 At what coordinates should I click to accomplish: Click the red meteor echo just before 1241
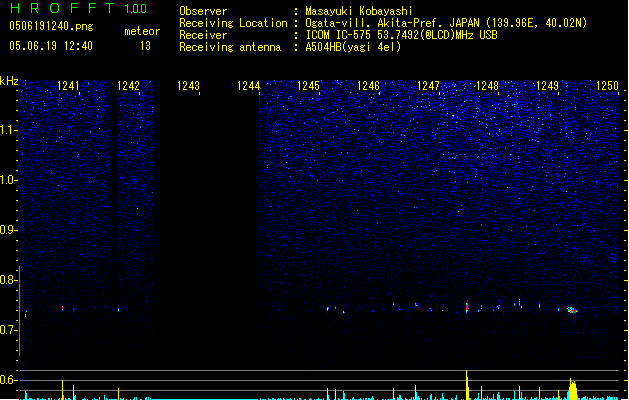pyautogui.click(x=63, y=308)
